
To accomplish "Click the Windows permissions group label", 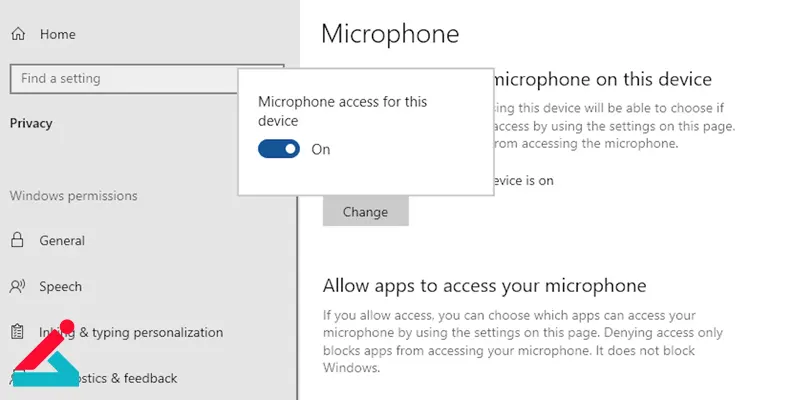I will pos(73,196).
